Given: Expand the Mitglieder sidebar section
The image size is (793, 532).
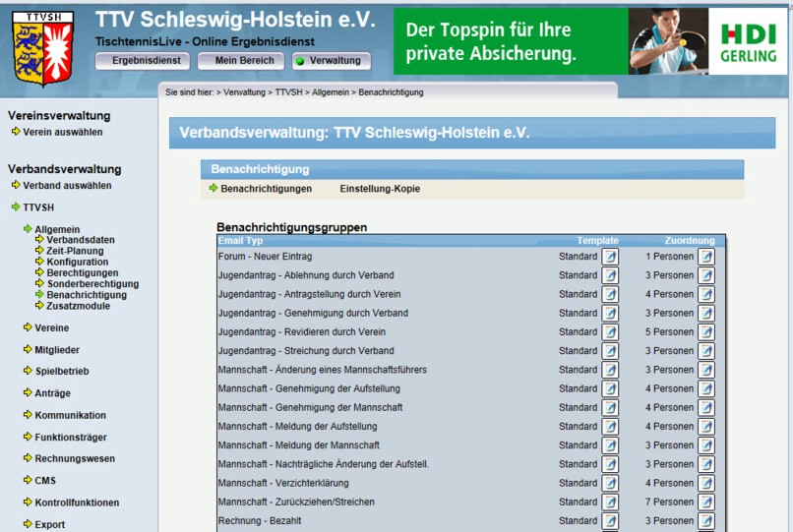Looking at the screenshot, I should point(56,350).
